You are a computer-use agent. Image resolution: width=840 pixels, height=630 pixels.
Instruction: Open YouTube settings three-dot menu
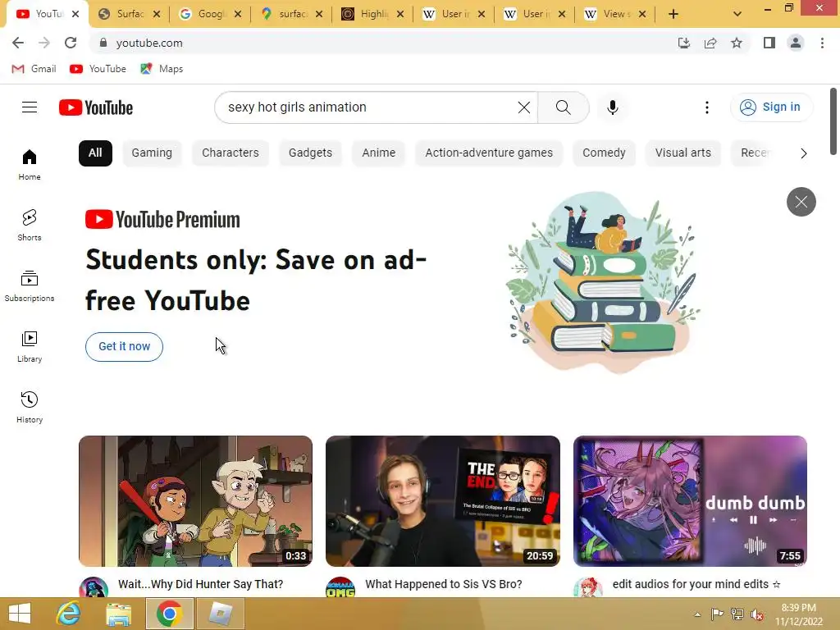pyautogui.click(x=706, y=107)
